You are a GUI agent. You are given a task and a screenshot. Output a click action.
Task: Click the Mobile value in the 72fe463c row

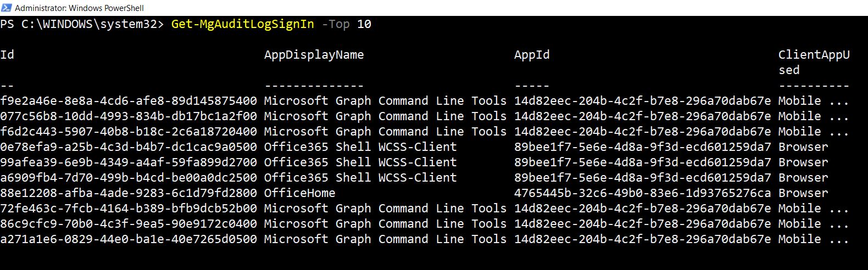pyautogui.click(x=799, y=209)
